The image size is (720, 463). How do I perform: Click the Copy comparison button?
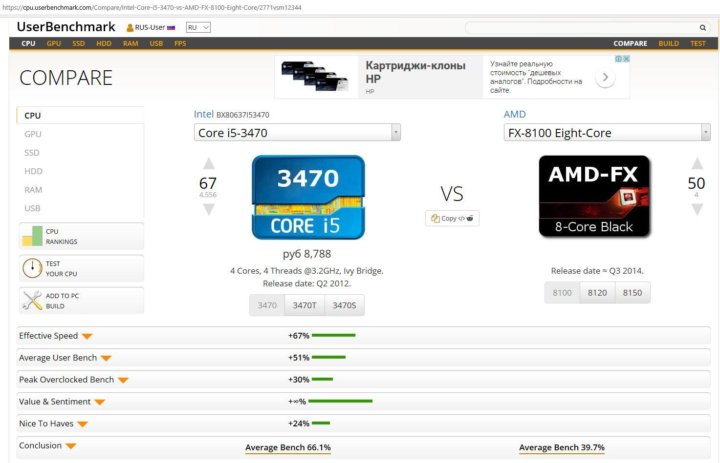pos(452,218)
